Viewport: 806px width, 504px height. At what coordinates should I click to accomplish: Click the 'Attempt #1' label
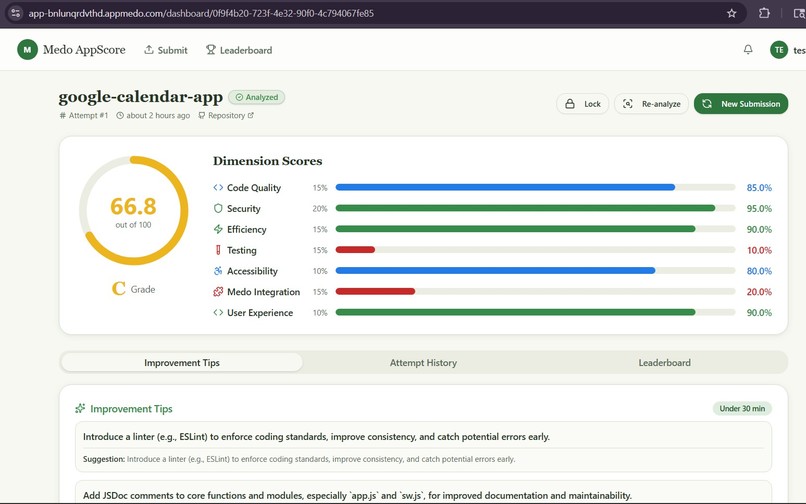(x=84, y=115)
